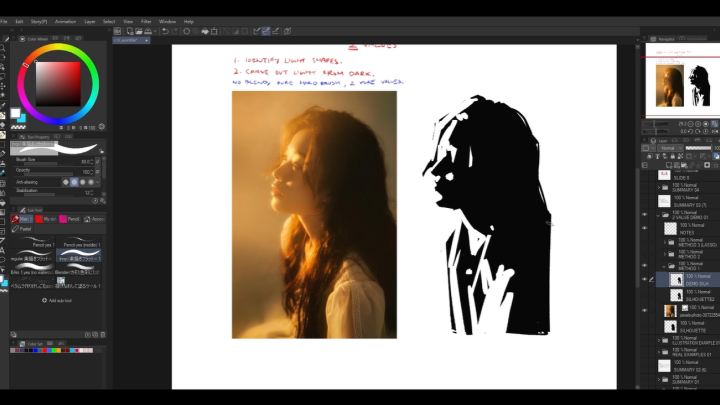Collapse the 2 VALUE DEMO 01 folder
This screenshot has height=405, width=720.
659,214
